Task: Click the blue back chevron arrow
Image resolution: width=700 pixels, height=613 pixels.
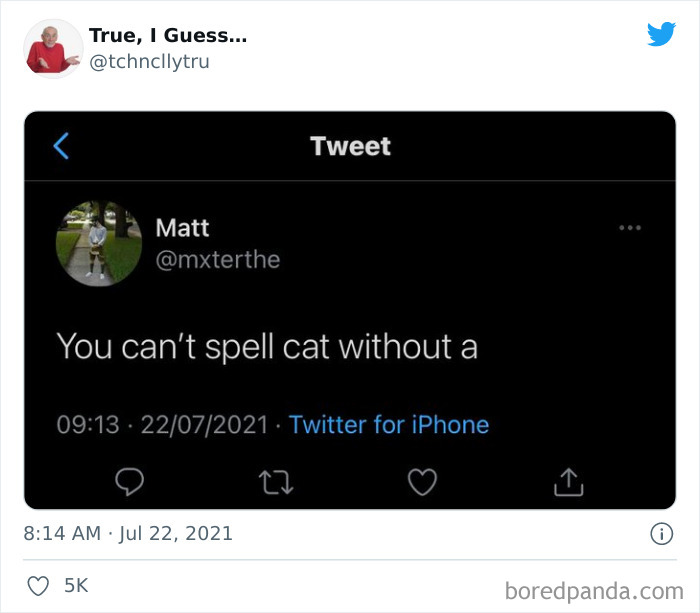Action: (x=61, y=146)
